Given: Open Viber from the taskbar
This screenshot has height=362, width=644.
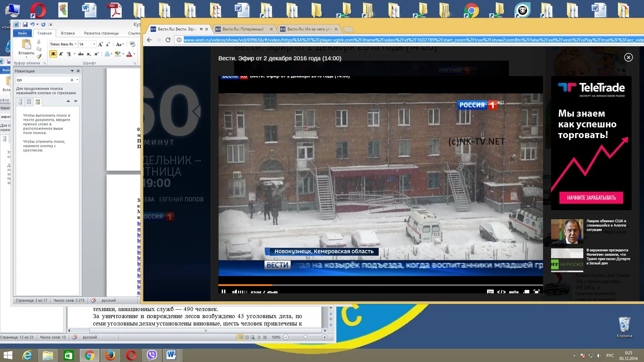Looking at the screenshot, I should pyautogui.click(x=152, y=355).
